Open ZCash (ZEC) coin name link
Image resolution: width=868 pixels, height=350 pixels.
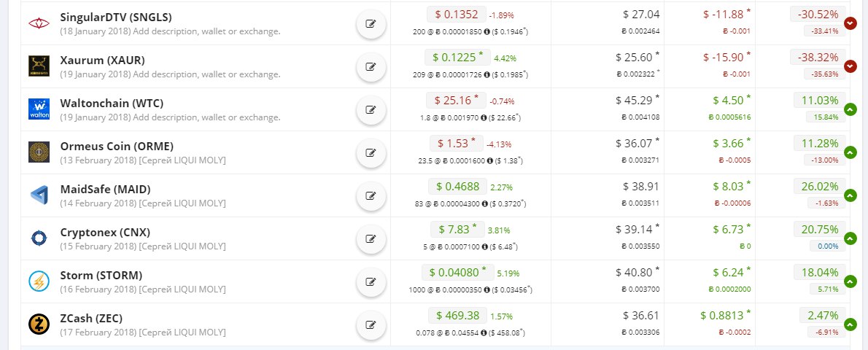(x=91, y=319)
